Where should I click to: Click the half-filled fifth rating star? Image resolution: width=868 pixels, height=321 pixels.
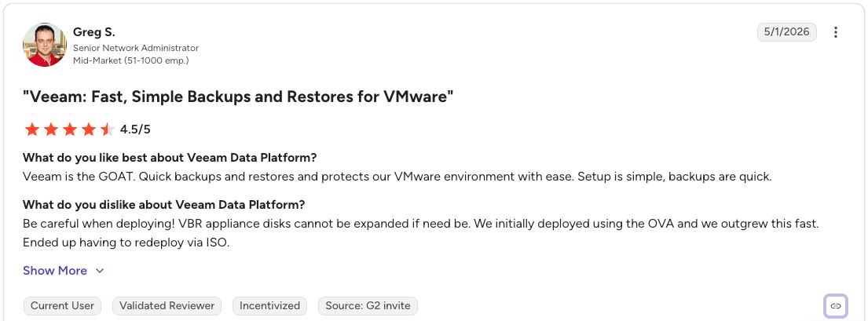[x=108, y=130]
